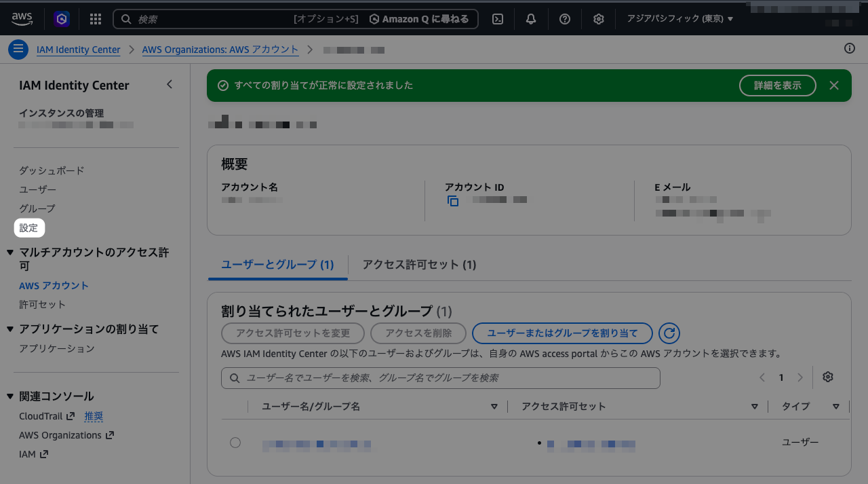Open the notifications bell icon

531,19
